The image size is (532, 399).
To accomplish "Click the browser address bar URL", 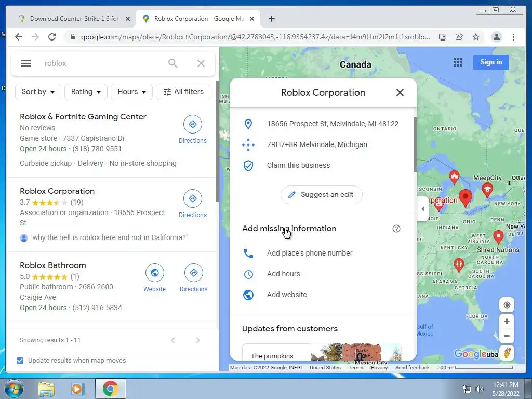I will point(255,37).
